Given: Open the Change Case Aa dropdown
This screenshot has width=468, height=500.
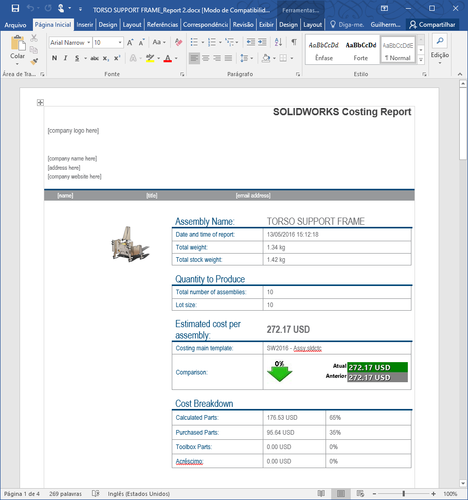Looking at the screenshot, I should (x=159, y=42).
